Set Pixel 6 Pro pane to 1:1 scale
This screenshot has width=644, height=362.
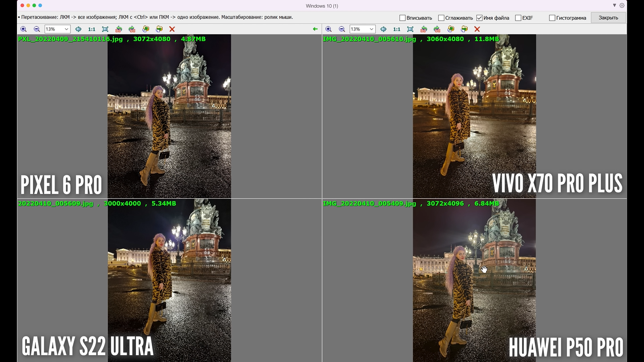92,29
